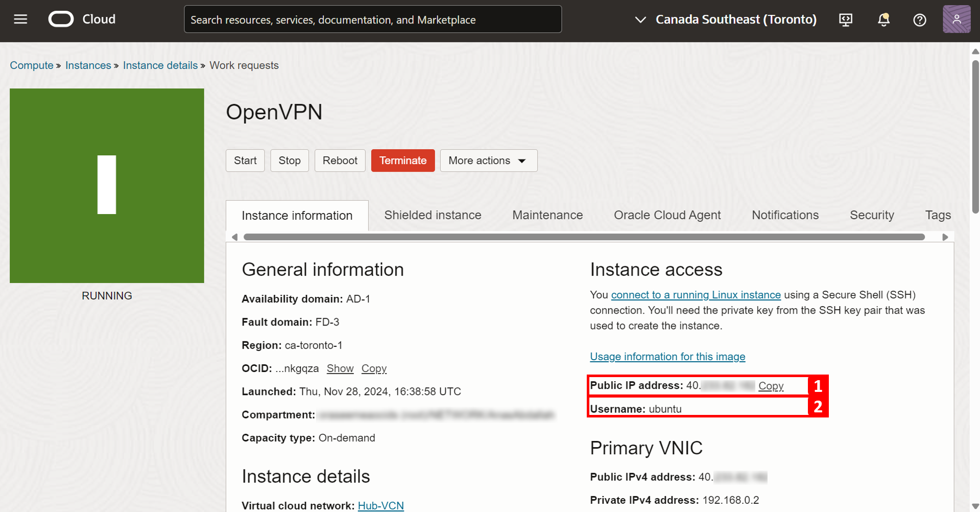980x512 pixels.
Task: Click the Capacity type On-demand value
Action: [x=347, y=438]
